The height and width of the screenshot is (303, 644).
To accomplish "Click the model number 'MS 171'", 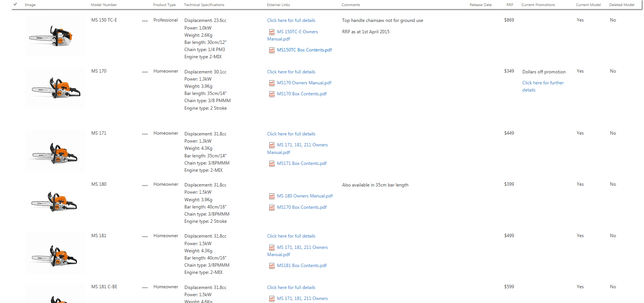I will coord(99,133).
